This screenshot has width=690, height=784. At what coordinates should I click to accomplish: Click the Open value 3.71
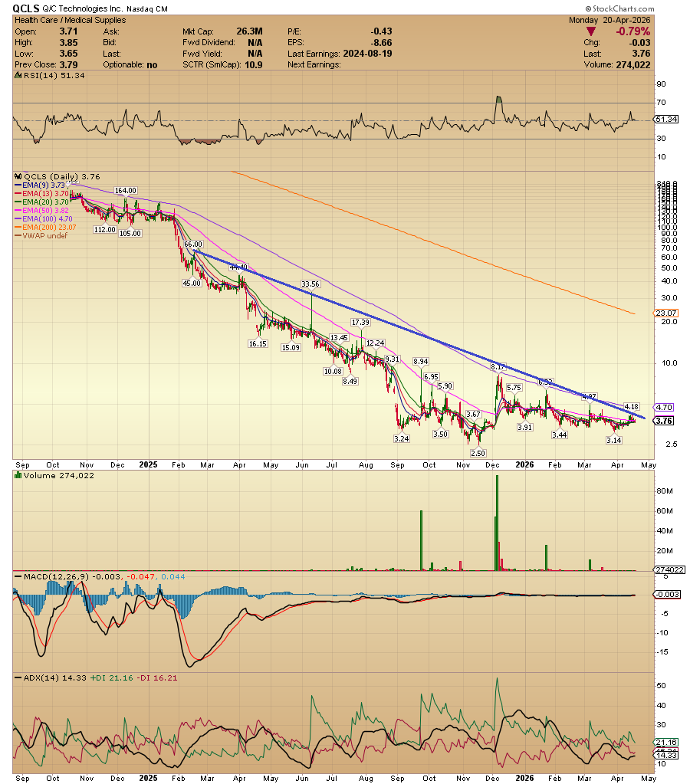tap(68, 31)
